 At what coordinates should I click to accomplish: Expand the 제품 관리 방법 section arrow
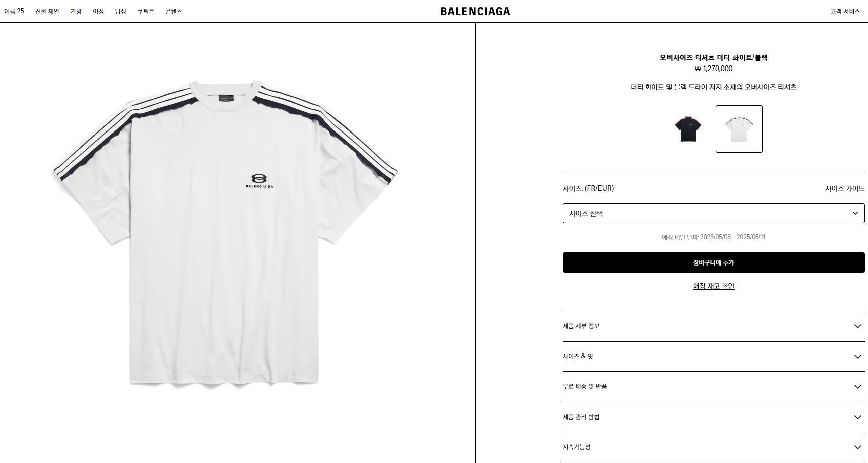coord(857,417)
